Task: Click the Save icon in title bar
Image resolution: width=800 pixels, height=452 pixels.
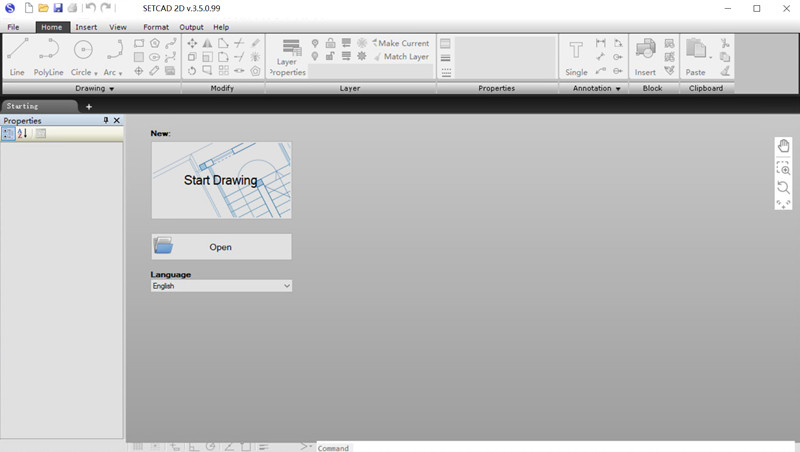Action: click(x=58, y=8)
